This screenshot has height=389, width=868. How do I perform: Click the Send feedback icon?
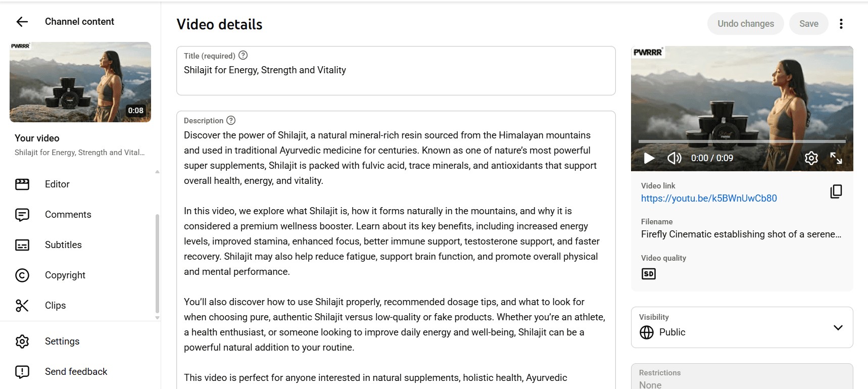pyautogui.click(x=22, y=372)
